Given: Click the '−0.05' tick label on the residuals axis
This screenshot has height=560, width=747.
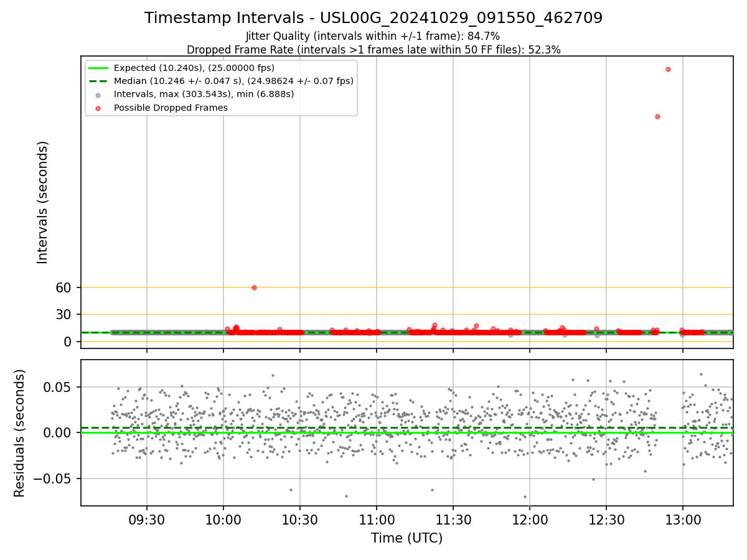Looking at the screenshot, I should click(x=52, y=478).
